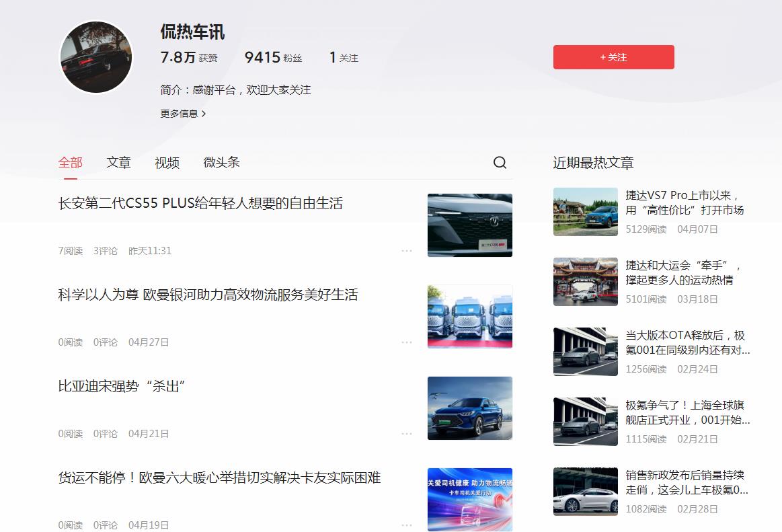Open more options for the 货运不能停 article
Screen dimensions: 782x532
(406, 525)
